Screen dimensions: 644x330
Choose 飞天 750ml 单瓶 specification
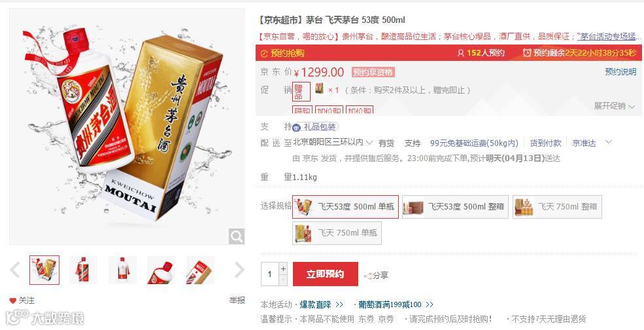point(337,233)
